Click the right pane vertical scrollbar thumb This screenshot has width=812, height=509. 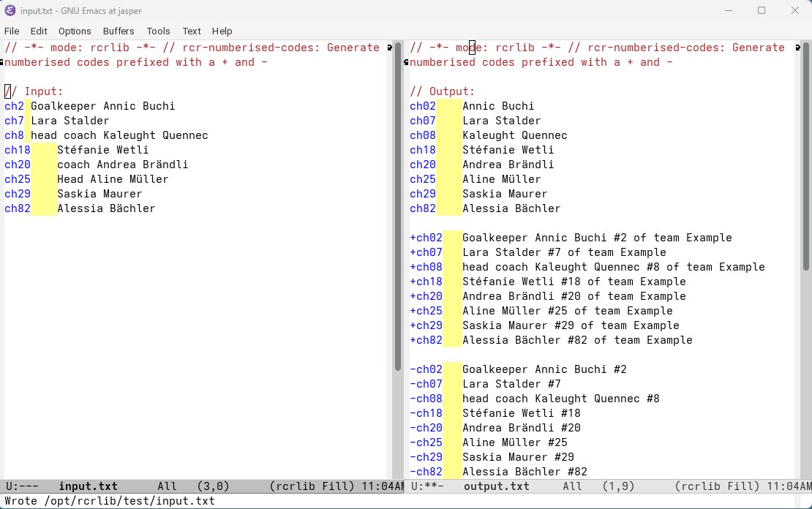click(x=805, y=157)
